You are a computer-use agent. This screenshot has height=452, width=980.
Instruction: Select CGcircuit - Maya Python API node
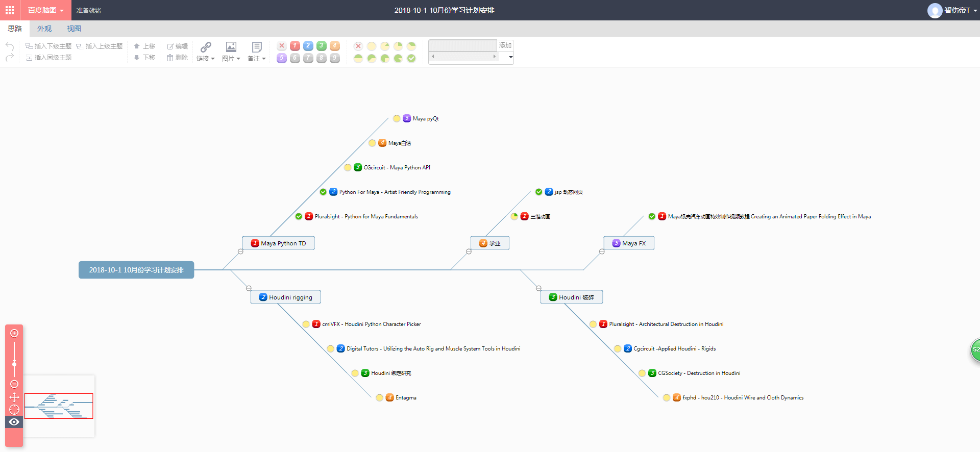point(397,167)
